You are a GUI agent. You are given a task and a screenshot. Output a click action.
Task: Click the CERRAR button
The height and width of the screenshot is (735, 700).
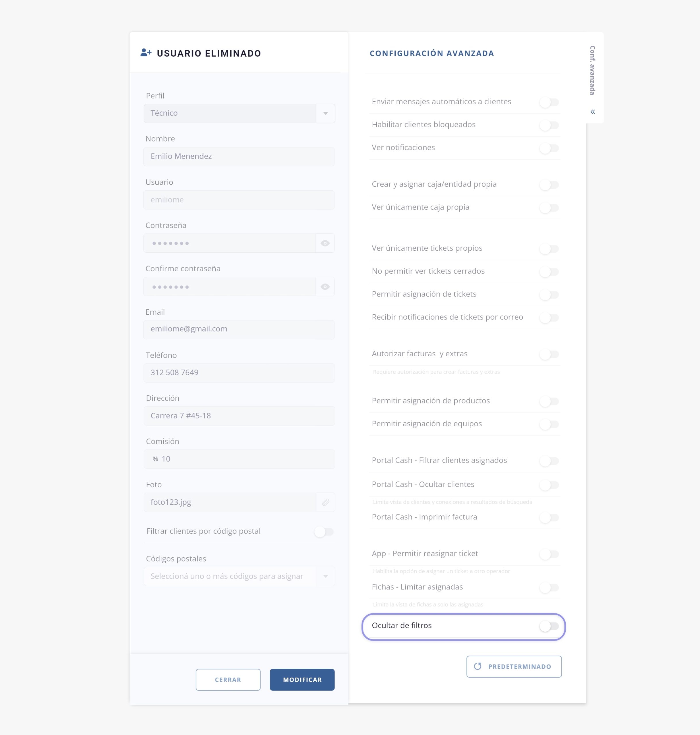point(228,679)
